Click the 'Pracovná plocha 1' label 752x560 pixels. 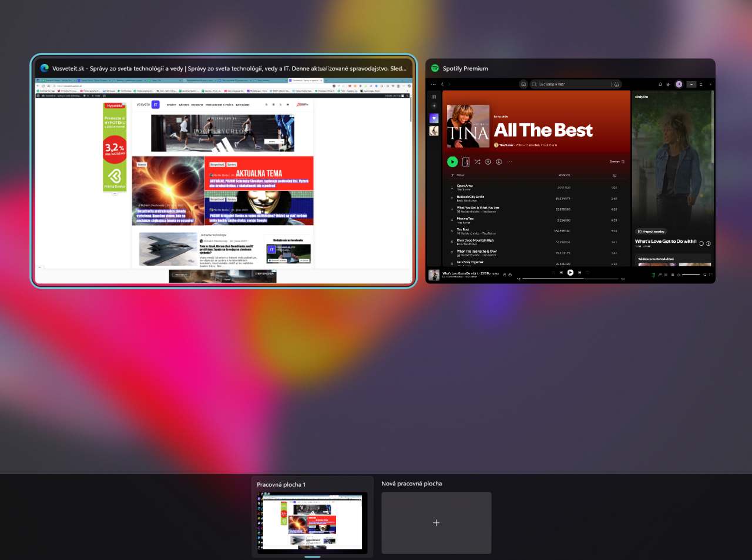(281, 485)
